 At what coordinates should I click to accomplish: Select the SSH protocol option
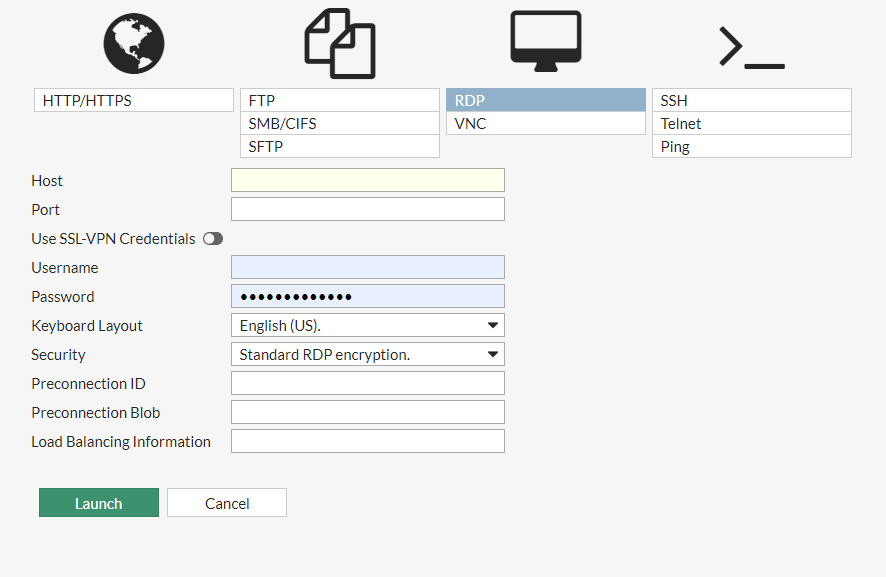751,101
